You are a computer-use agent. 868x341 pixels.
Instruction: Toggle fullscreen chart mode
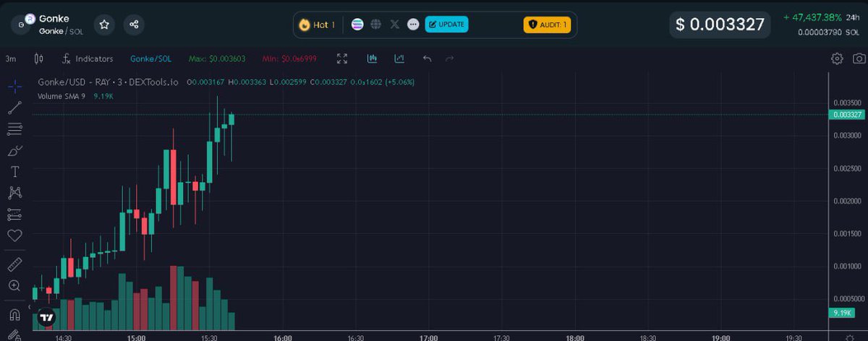(342, 59)
